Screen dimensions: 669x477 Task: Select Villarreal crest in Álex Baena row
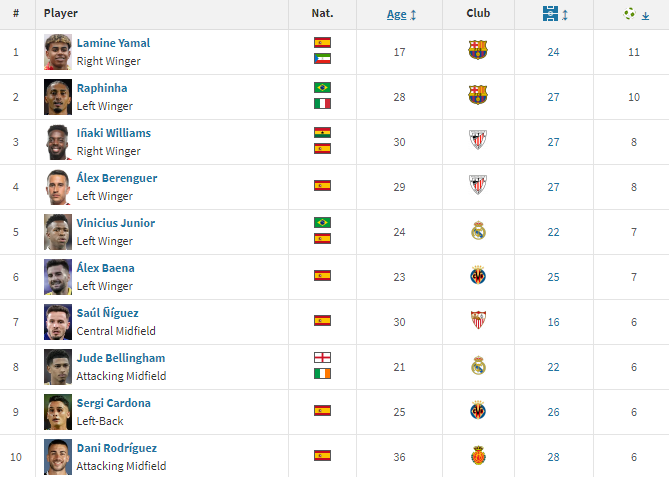478,275
